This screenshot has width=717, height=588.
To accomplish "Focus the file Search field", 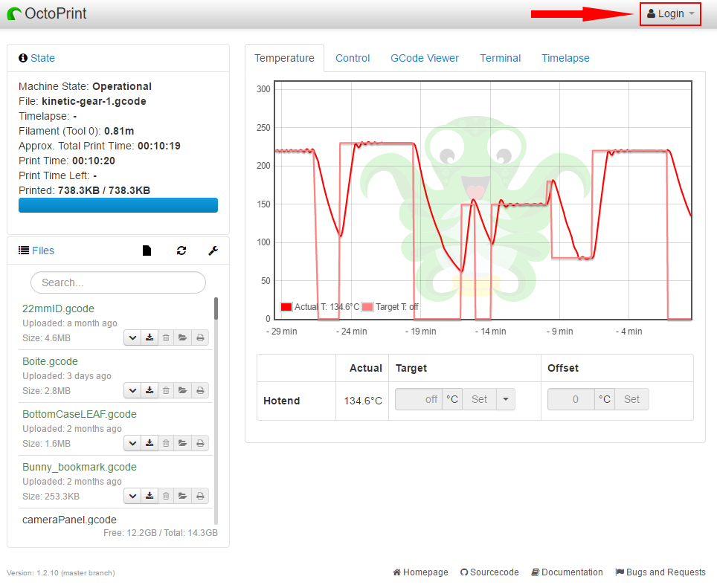I will click(118, 282).
